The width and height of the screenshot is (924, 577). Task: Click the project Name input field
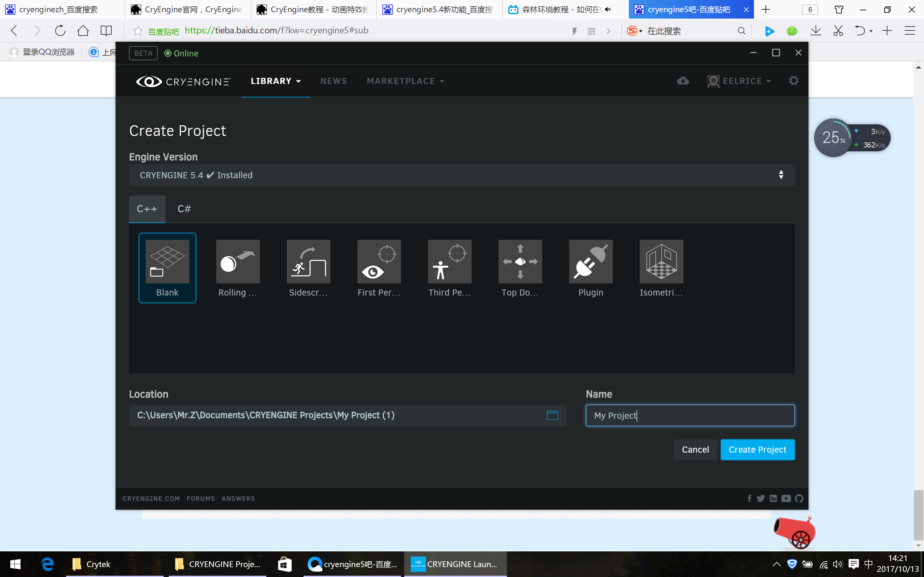(689, 415)
